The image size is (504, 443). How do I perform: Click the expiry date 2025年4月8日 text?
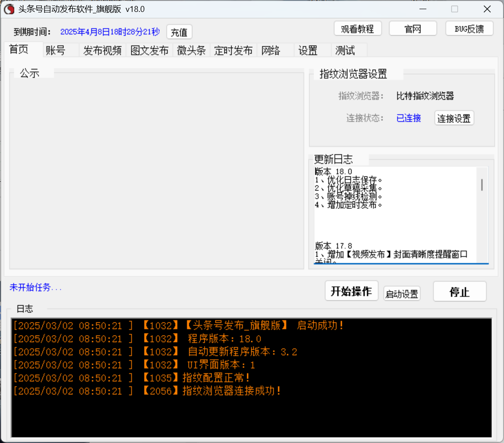(110, 32)
